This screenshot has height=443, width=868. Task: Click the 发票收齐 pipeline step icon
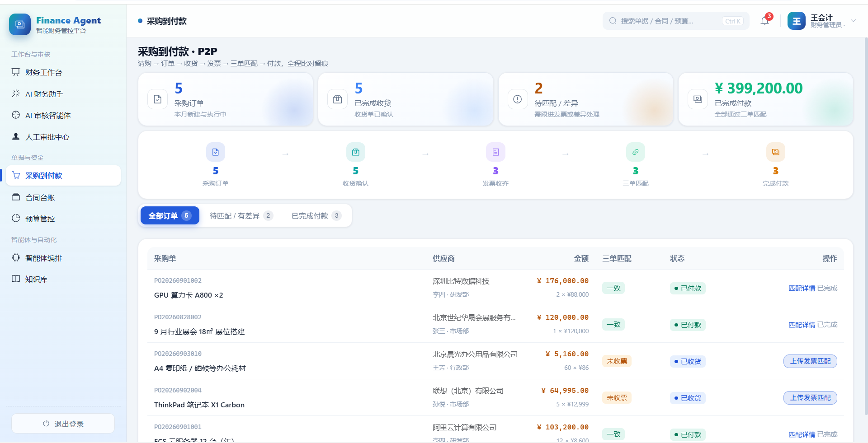pyautogui.click(x=495, y=152)
